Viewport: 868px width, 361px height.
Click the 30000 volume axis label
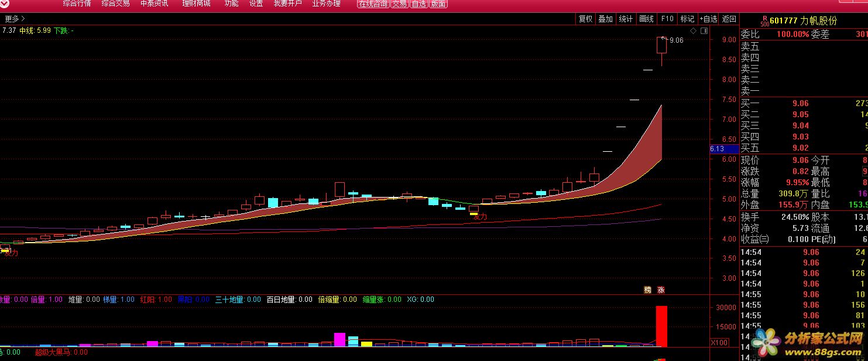pos(725,307)
